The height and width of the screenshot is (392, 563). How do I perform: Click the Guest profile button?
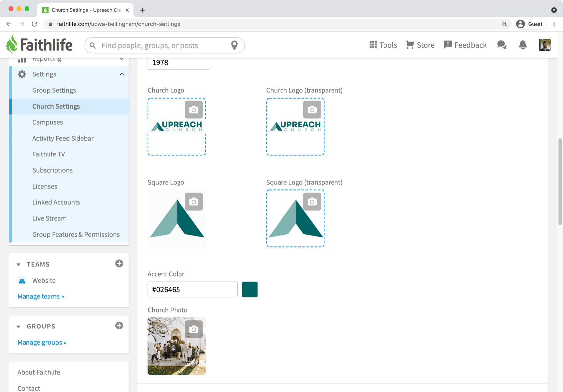531,24
